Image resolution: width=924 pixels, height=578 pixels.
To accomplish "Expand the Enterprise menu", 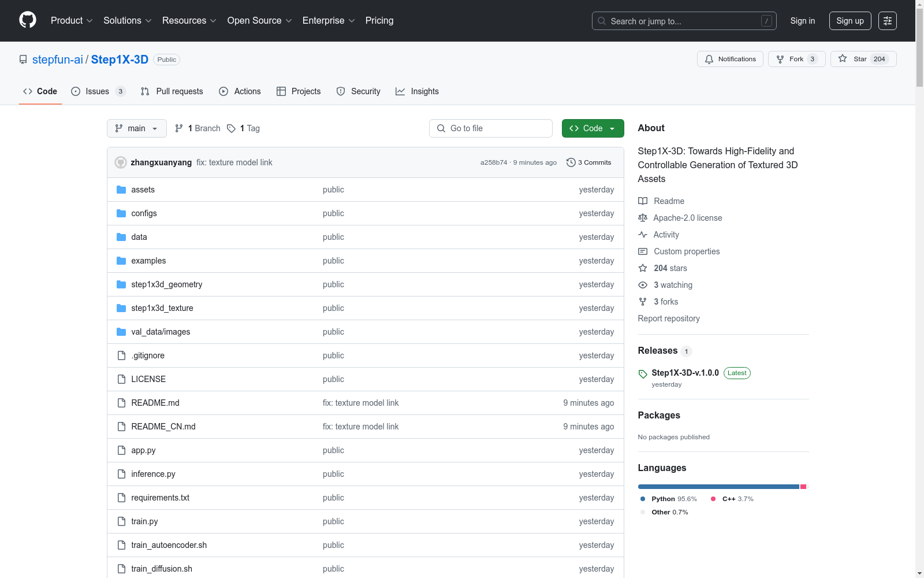I will tap(329, 21).
